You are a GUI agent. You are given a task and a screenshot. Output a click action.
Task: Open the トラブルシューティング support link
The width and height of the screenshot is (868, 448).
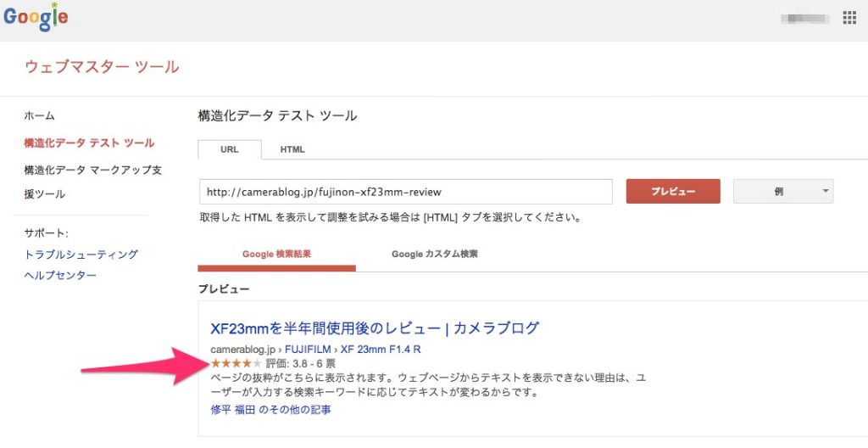[81, 255]
